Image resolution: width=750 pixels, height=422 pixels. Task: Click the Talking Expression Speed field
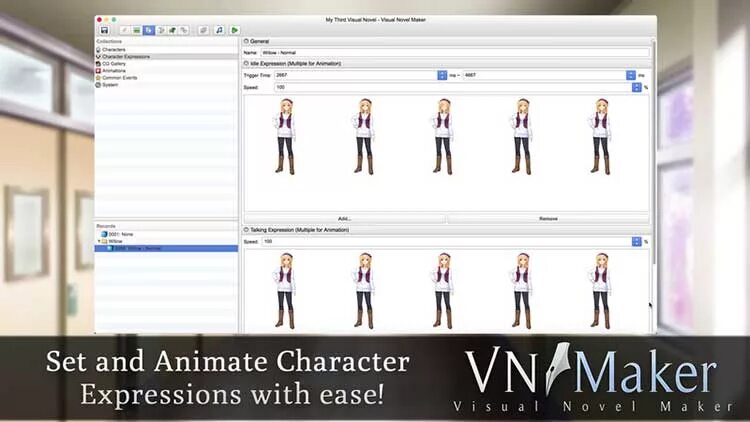[x=447, y=242]
